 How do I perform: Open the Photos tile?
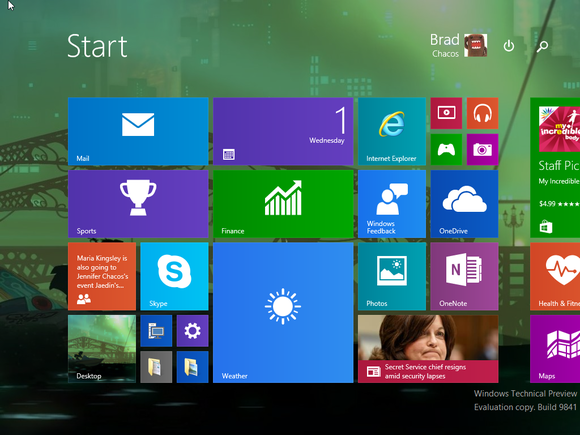tap(392, 276)
